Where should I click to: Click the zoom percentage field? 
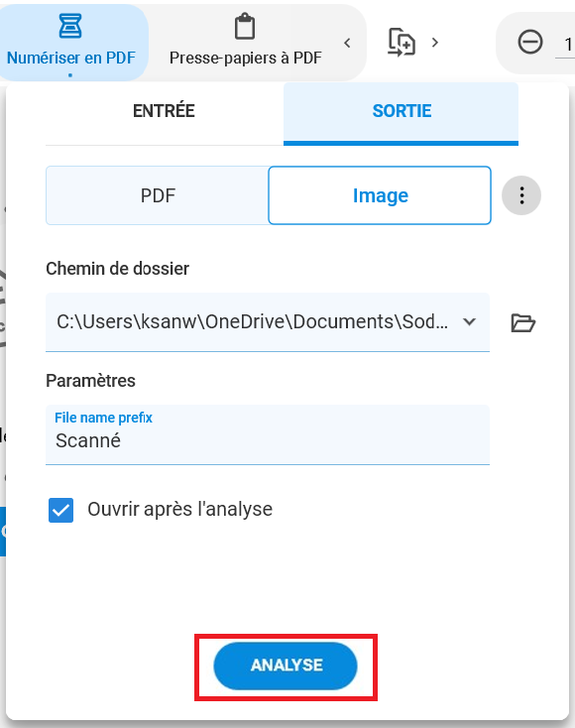(x=566, y=45)
